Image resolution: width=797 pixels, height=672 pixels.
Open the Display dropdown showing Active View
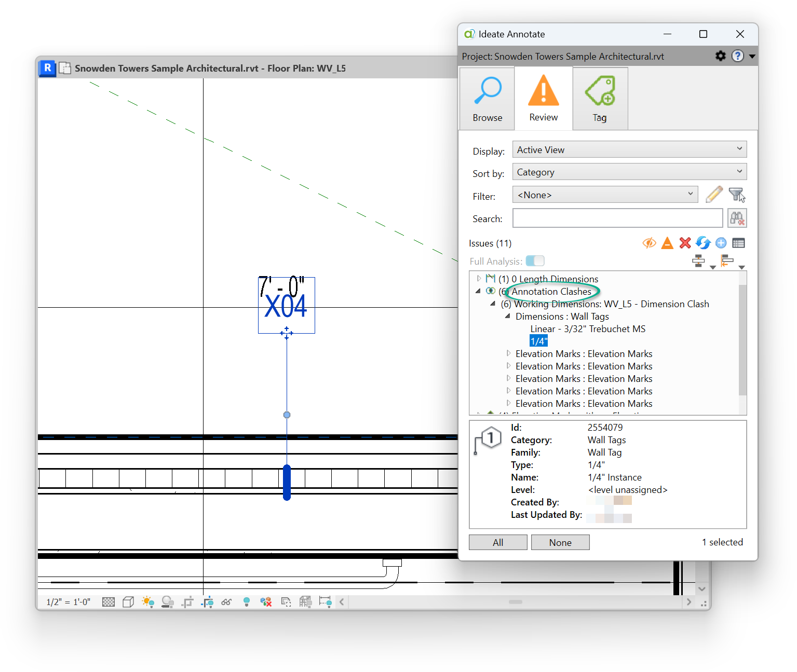coord(629,149)
